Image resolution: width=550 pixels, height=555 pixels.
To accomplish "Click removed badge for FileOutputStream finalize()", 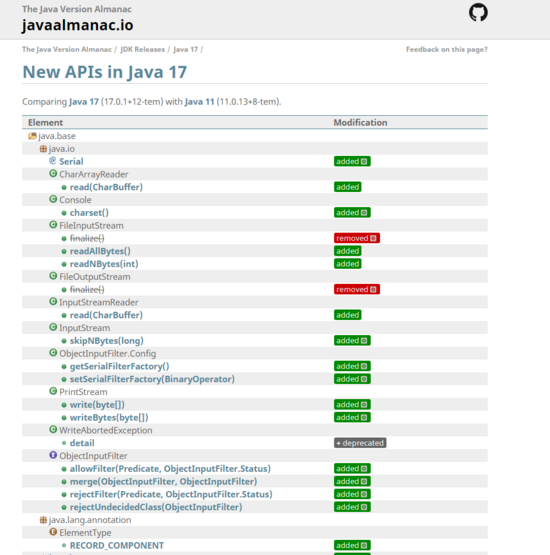I will 357,289.
